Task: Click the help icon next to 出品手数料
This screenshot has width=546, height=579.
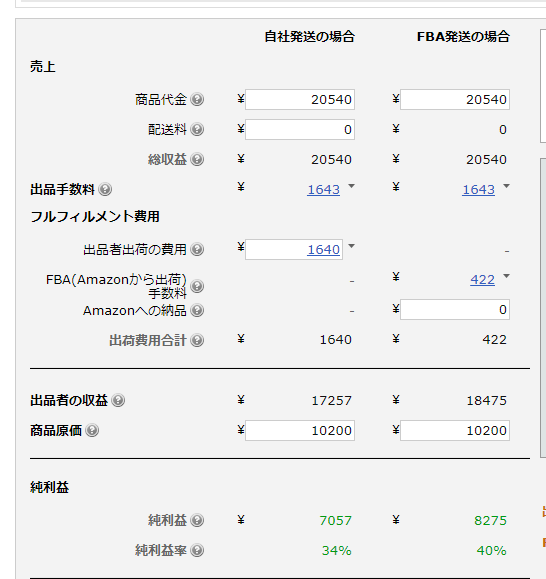Action: pyautogui.click(x=105, y=189)
